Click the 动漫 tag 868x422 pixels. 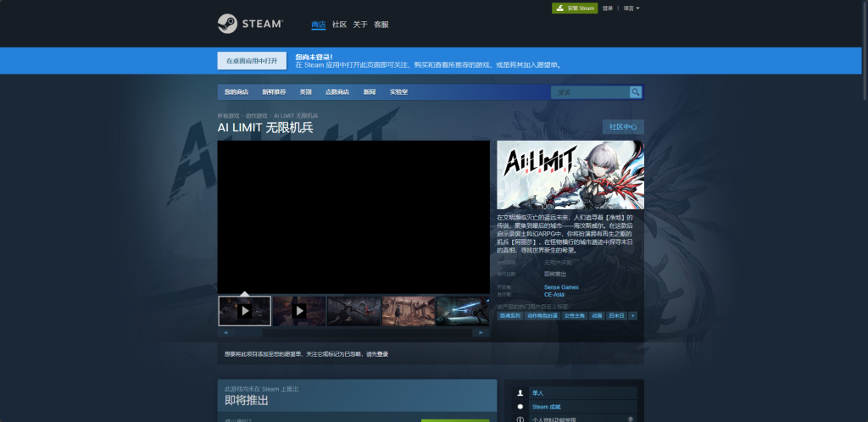597,316
